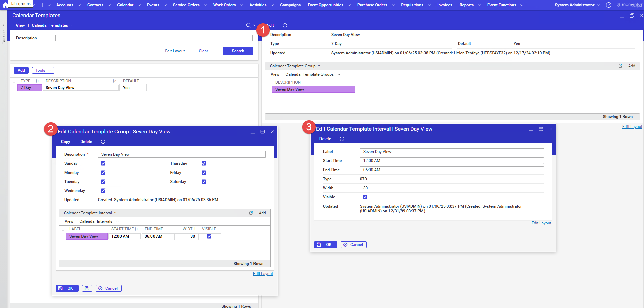Viewport: 644px width, 308px height.
Task: Expand the Calendar Template Interval section chevron
Action: coord(115,213)
